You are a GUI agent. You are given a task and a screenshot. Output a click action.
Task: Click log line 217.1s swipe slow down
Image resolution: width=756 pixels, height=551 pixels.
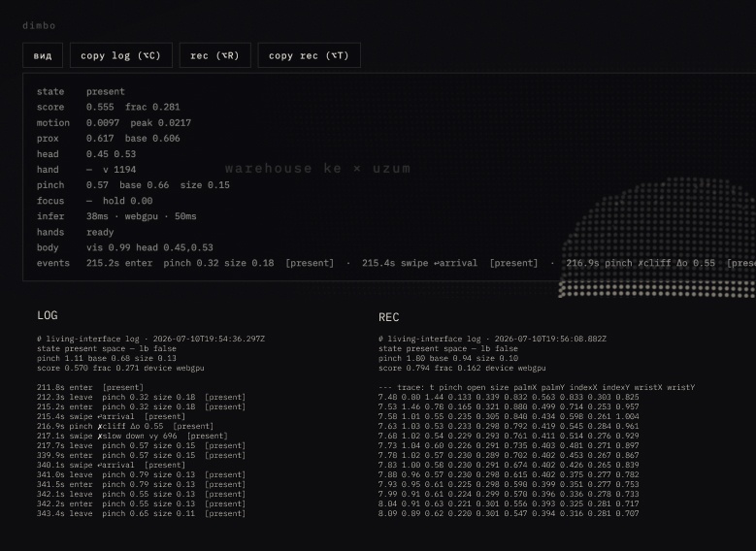coord(132,437)
